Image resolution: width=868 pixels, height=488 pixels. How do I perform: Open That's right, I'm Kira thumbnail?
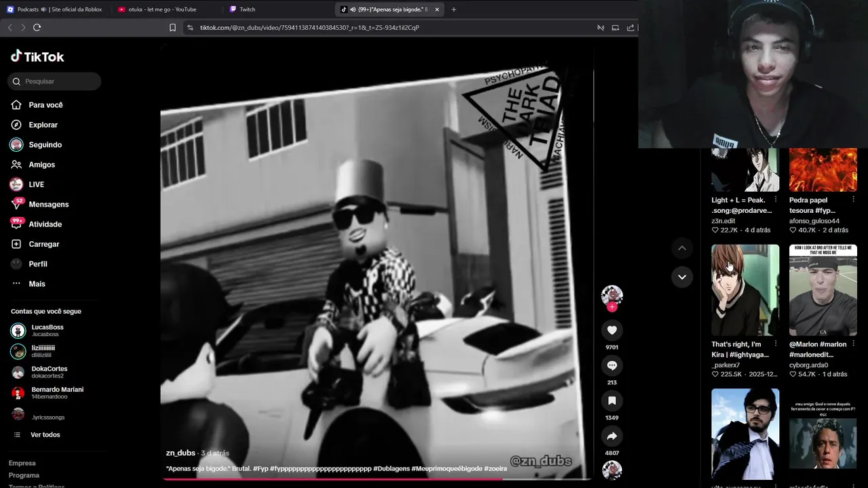coord(745,290)
